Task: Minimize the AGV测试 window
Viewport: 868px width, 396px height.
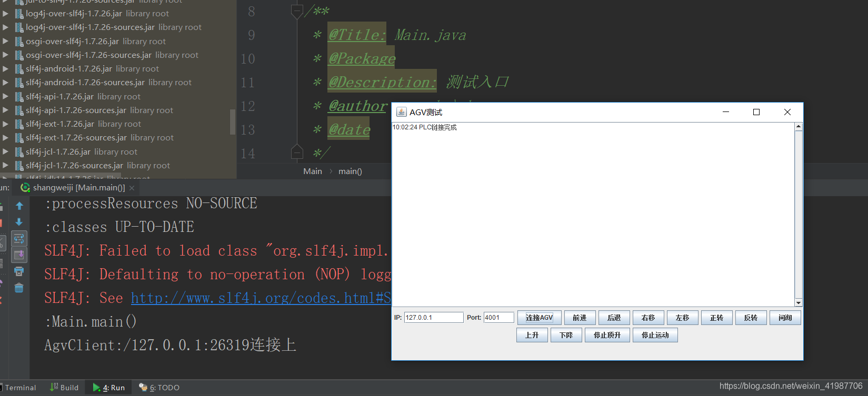Action: coord(726,112)
